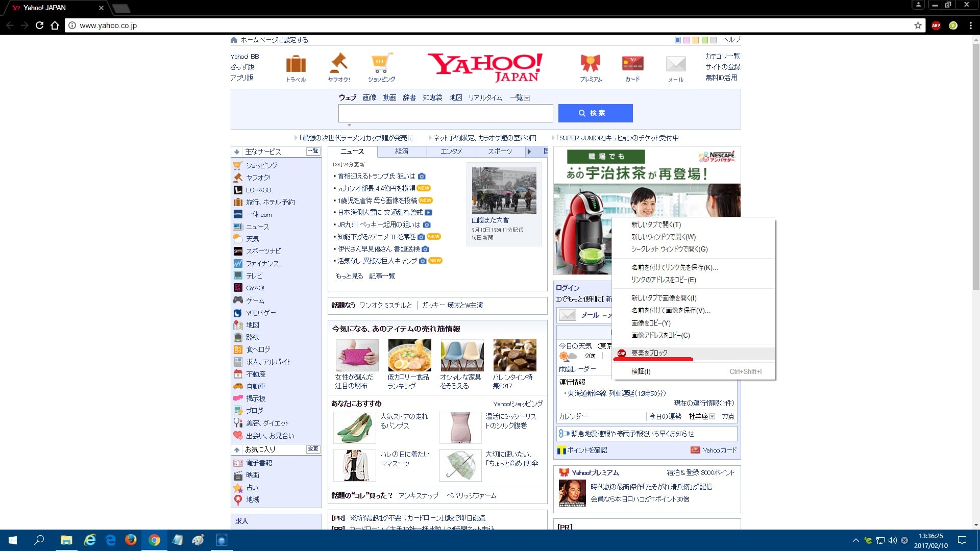
Task: Open the 低カロリー食品ランキング ramen thumbnail
Action: pos(409,355)
